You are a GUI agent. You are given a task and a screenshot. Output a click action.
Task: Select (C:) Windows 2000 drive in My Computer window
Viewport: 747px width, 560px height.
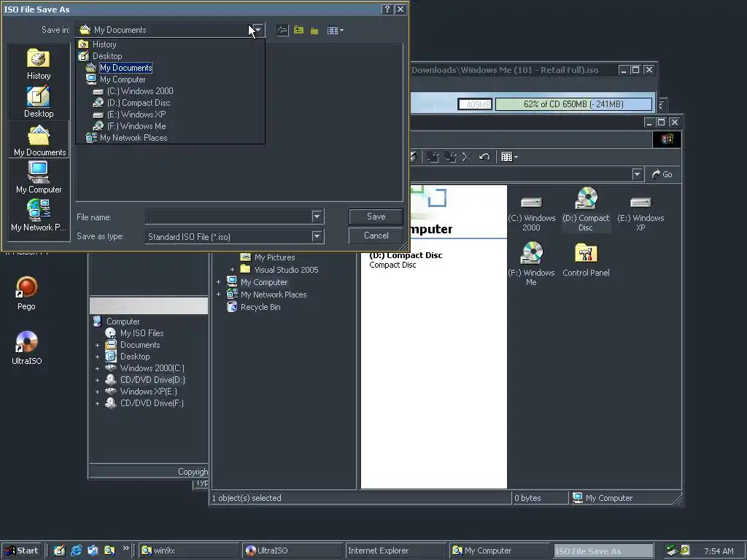point(531,214)
